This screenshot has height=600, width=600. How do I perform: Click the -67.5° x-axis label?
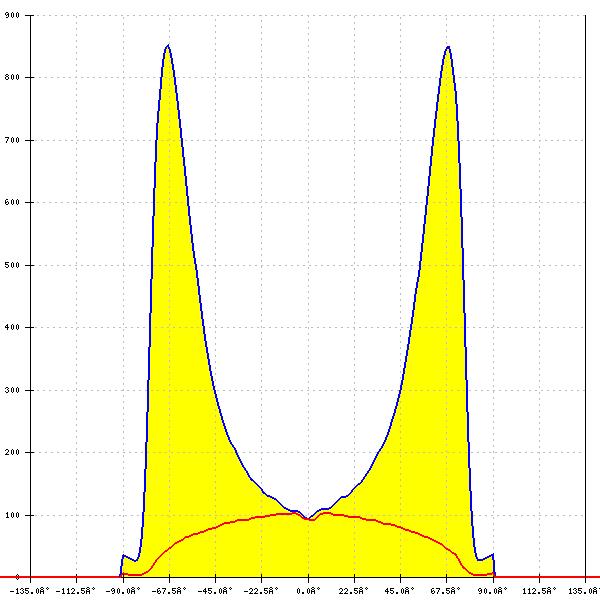pyautogui.click(x=169, y=590)
